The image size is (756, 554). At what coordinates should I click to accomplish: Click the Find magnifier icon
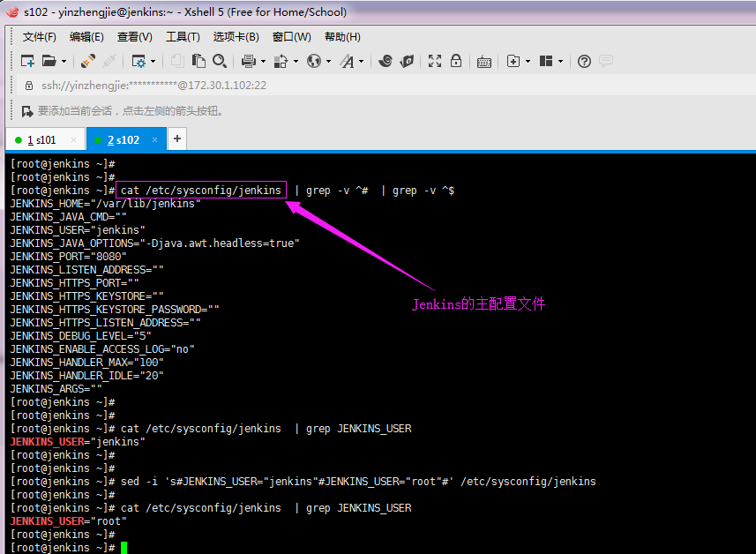pos(220,61)
